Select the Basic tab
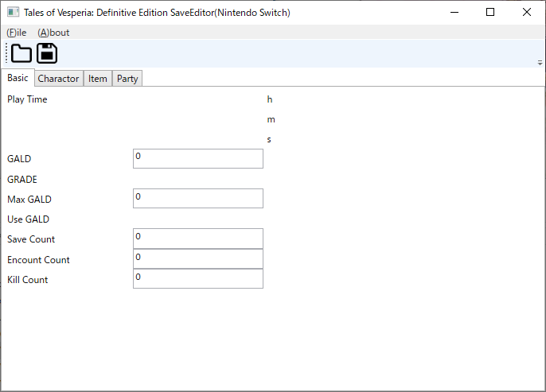 (18, 78)
